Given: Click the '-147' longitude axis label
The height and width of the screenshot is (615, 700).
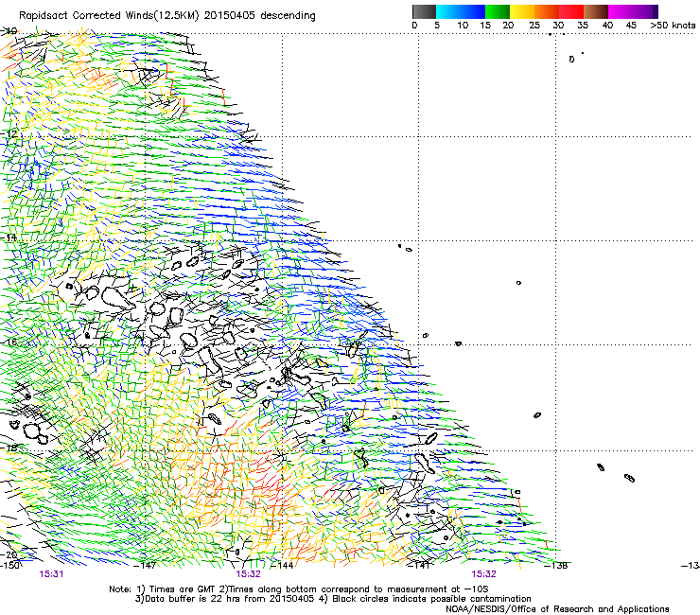Looking at the screenshot, I should [145, 566].
